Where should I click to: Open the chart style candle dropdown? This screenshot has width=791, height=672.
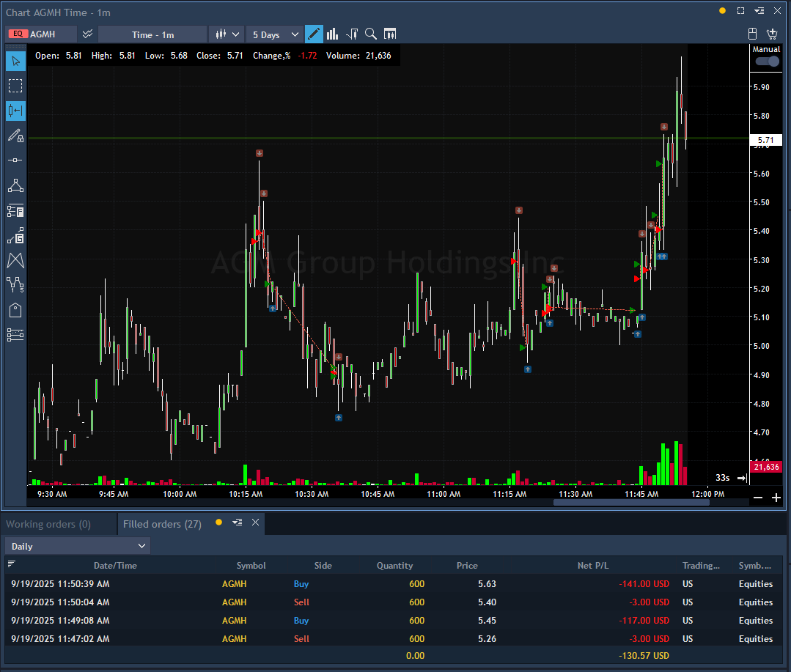click(x=227, y=34)
